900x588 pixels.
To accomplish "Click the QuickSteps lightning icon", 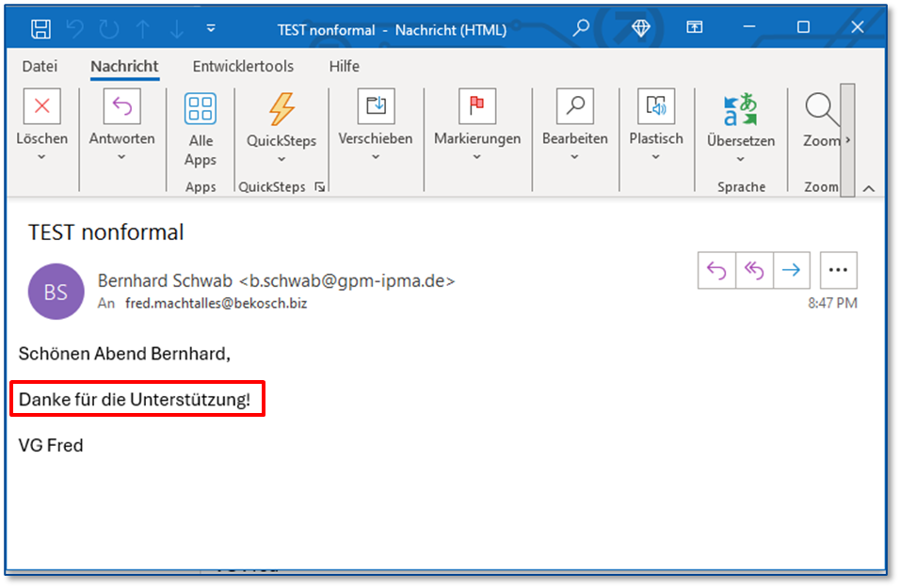I will click(x=281, y=108).
